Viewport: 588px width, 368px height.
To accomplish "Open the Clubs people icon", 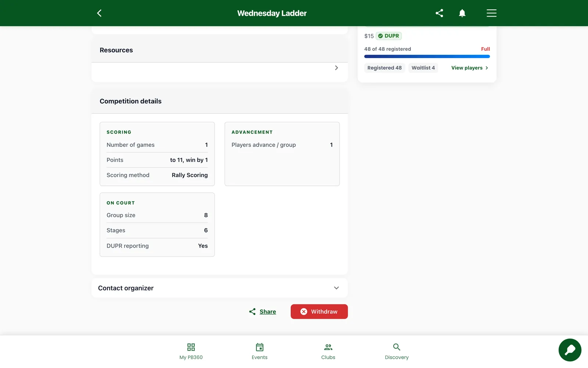I will click(x=328, y=347).
